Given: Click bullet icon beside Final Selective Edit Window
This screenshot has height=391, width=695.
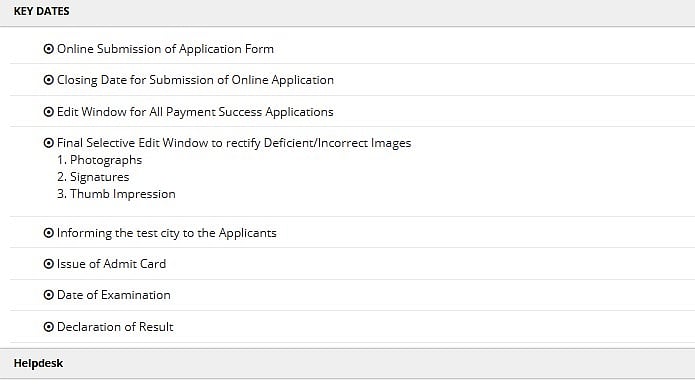Looking at the screenshot, I should point(49,143).
